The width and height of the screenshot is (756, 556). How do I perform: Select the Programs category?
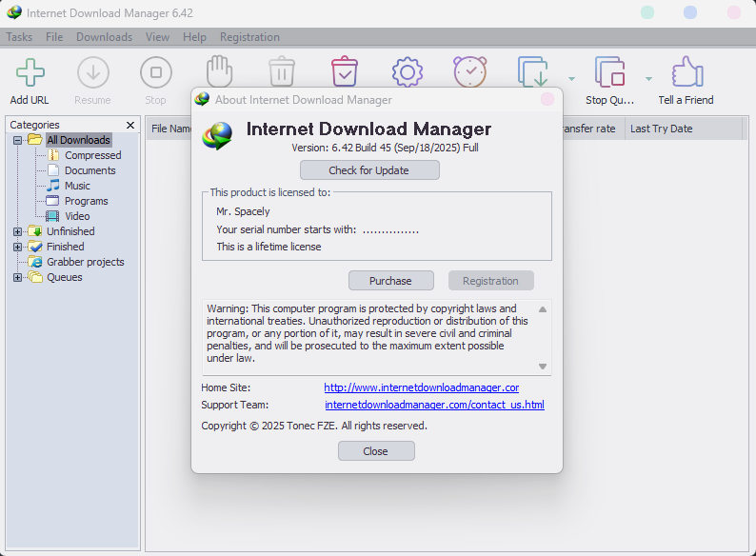(x=87, y=201)
